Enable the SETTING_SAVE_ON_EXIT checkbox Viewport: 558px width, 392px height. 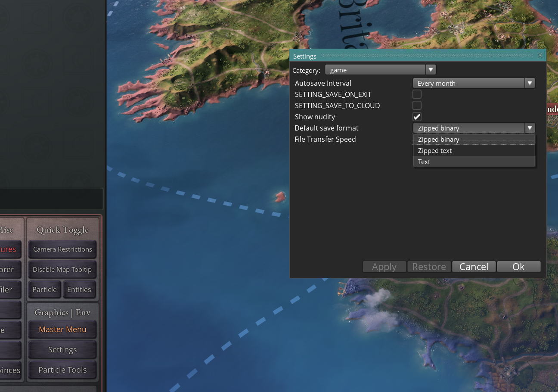[x=417, y=94]
